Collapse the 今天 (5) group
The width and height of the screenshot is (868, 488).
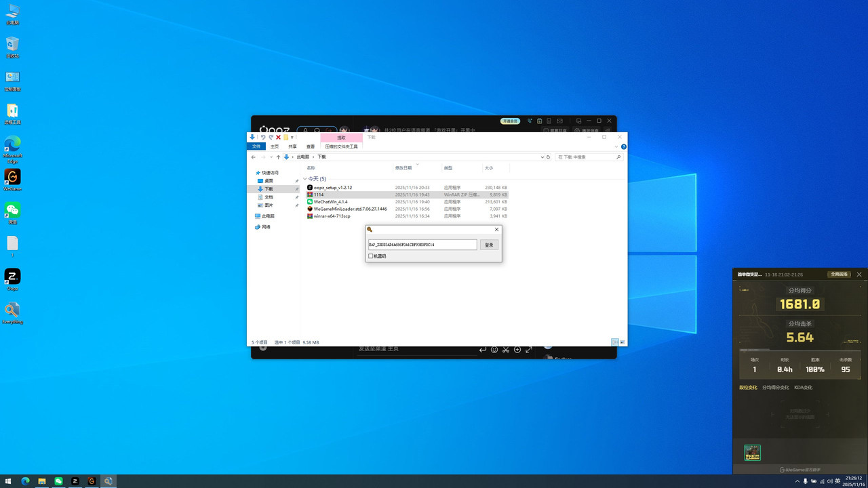point(305,179)
